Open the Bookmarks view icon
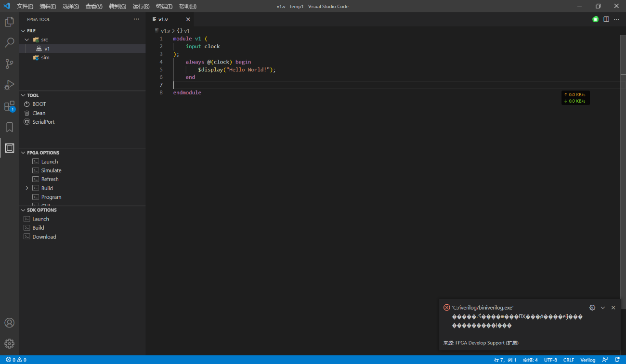Image resolution: width=626 pixels, height=364 pixels. pos(9,127)
